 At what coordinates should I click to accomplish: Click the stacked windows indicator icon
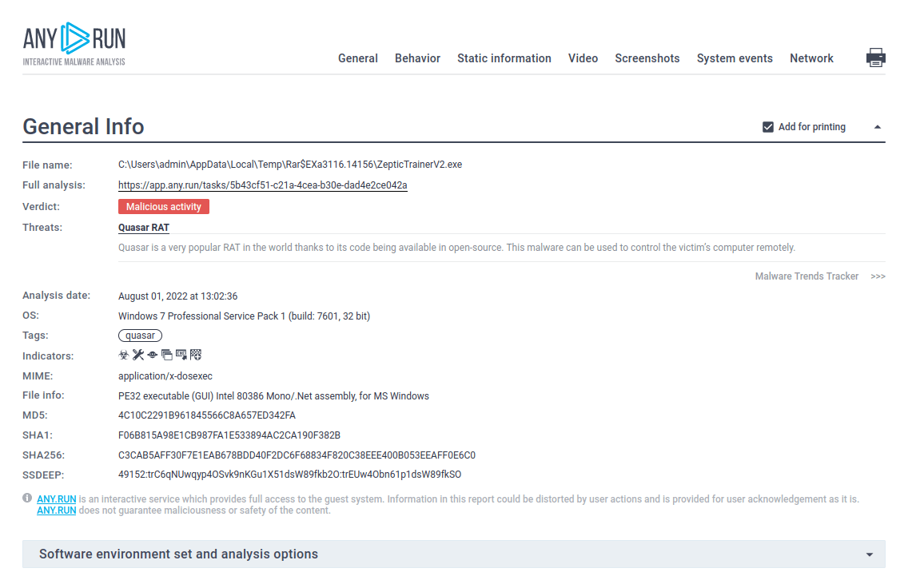(166, 355)
